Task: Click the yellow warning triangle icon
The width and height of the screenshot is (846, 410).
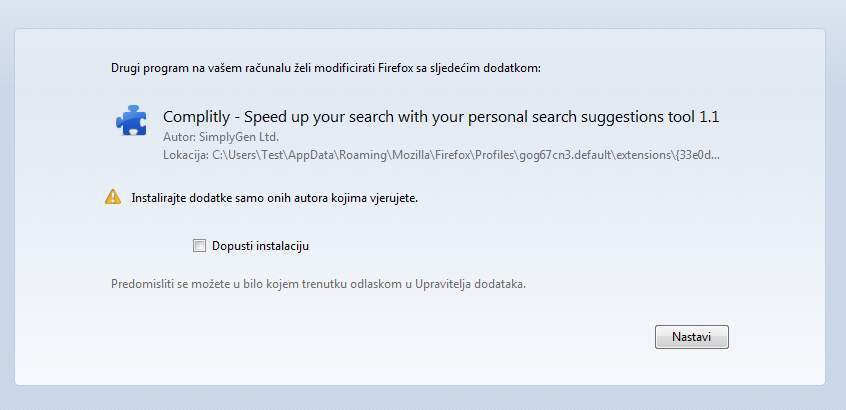Action: 113,197
